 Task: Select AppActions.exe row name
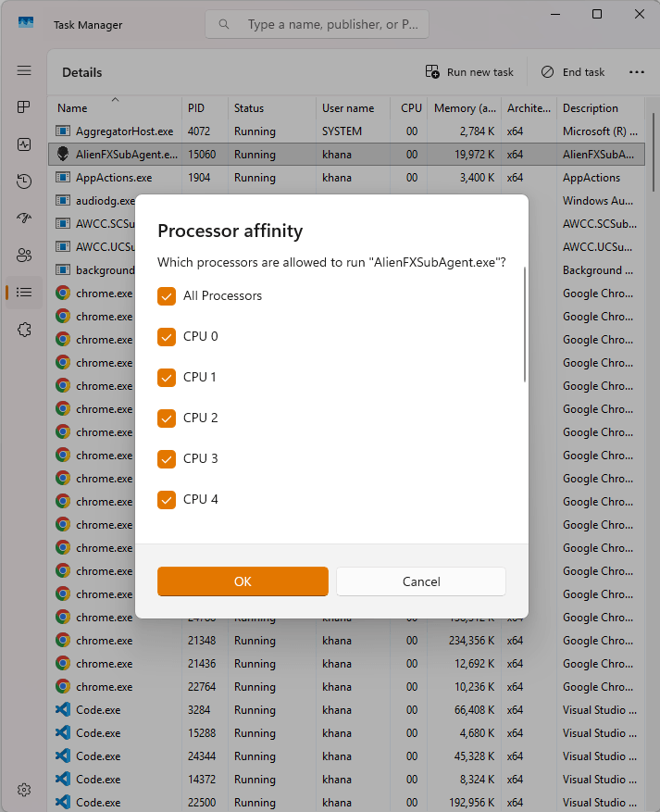(114, 177)
